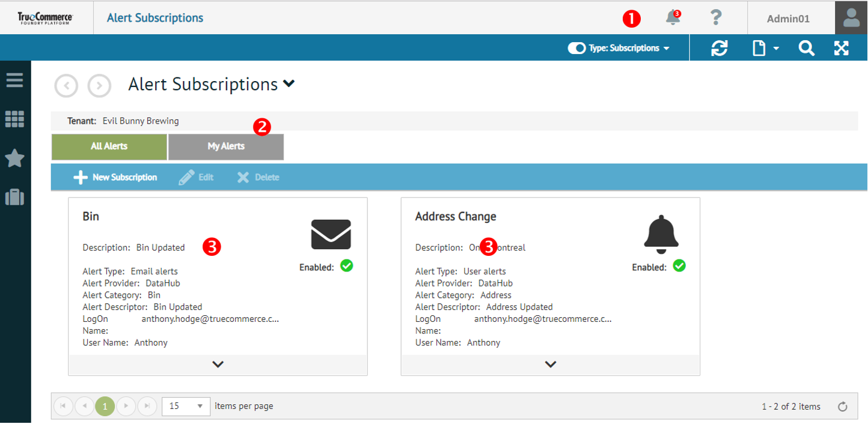This screenshot has height=424, width=868.
Task: Open the search magnifier icon
Action: [806, 49]
